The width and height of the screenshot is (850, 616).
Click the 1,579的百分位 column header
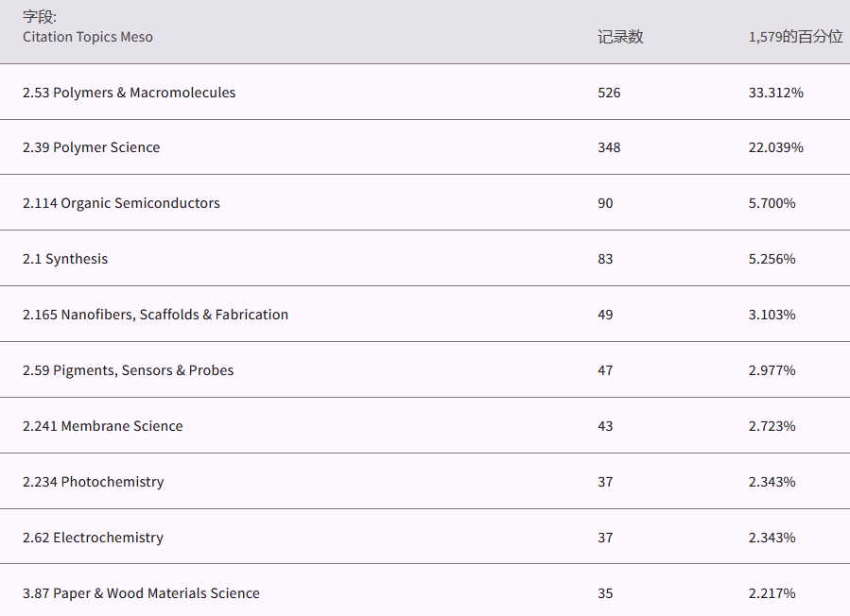click(x=794, y=37)
